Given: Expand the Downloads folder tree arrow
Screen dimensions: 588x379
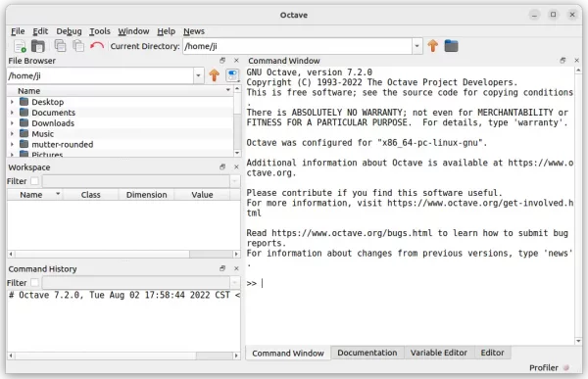Looking at the screenshot, I should click(12, 123).
